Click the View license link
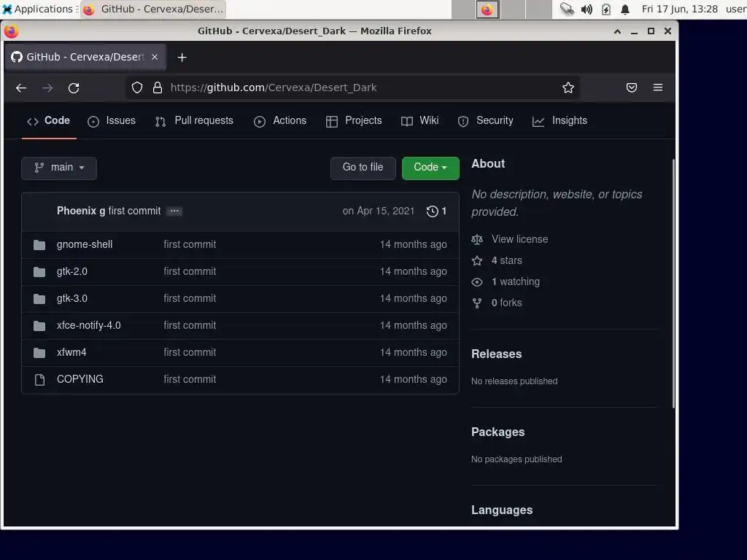Image resolution: width=747 pixels, height=560 pixels. 519,239
